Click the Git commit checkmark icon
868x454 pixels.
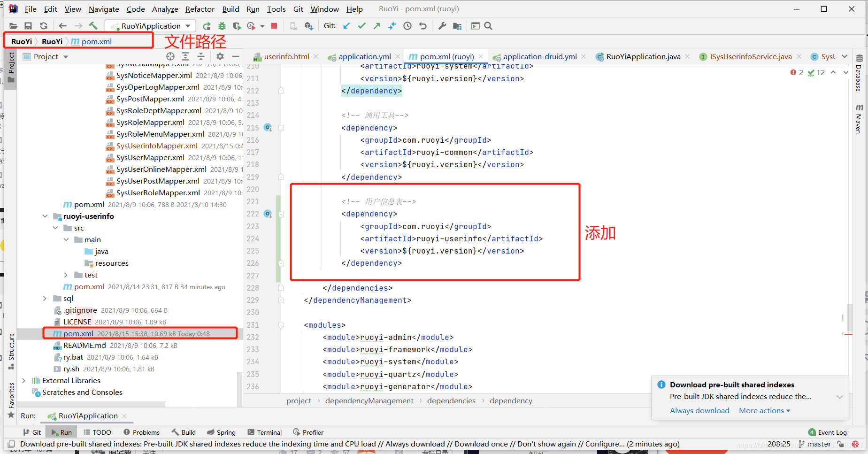click(x=361, y=26)
